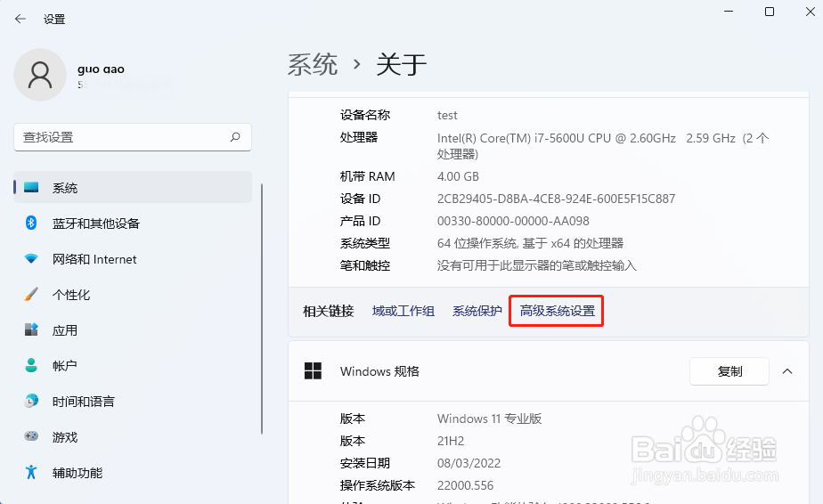Click 复制 button for Windows 规格

click(729, 371)
